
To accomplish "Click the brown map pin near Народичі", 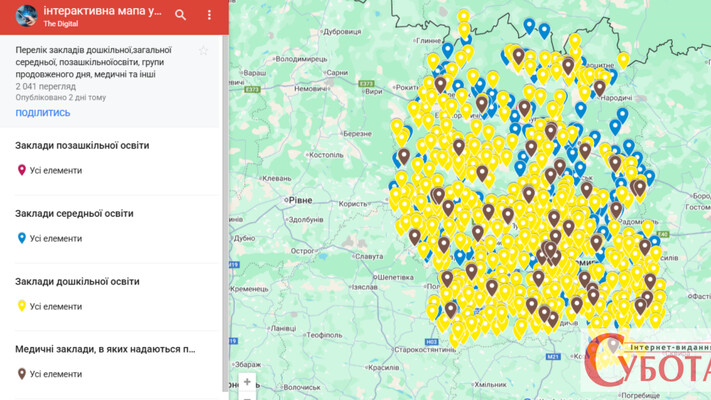I will [x=599, y=87].
